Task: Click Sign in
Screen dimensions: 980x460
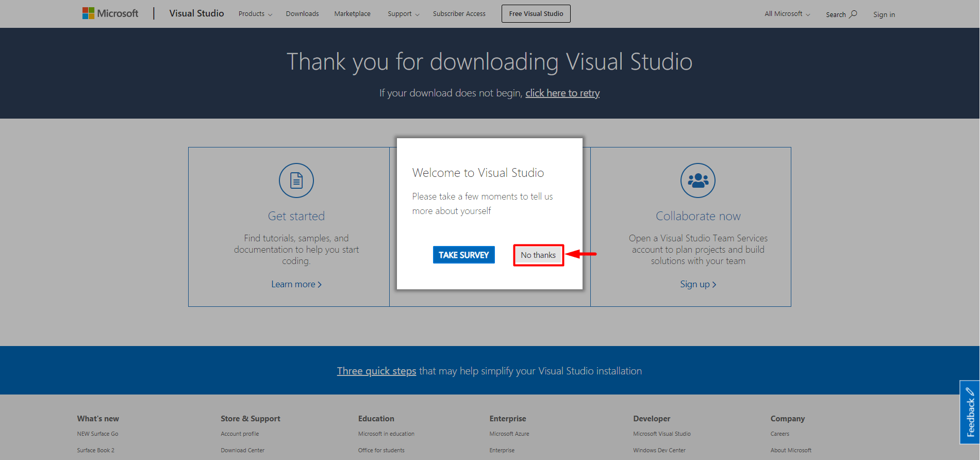Action: click(x=884, y=14)
